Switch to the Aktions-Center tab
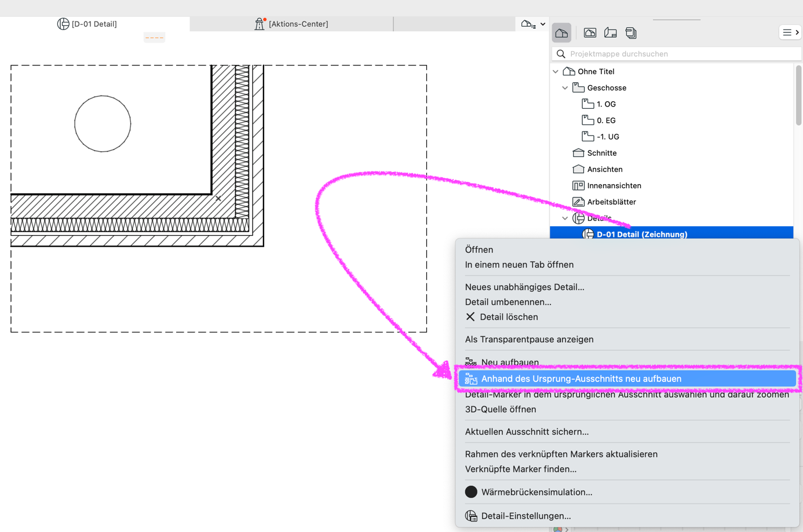The image size is (803, 532). (291, 24)
